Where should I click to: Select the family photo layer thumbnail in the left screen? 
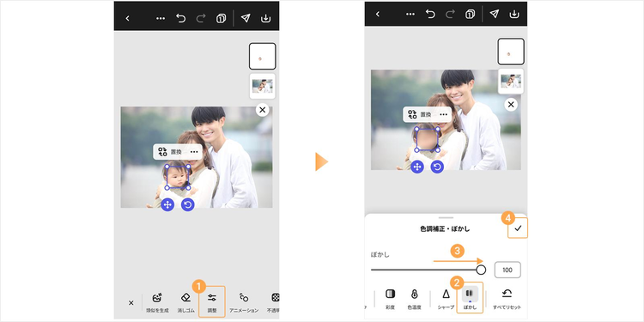pyautogui.click(x=262, y=86)
